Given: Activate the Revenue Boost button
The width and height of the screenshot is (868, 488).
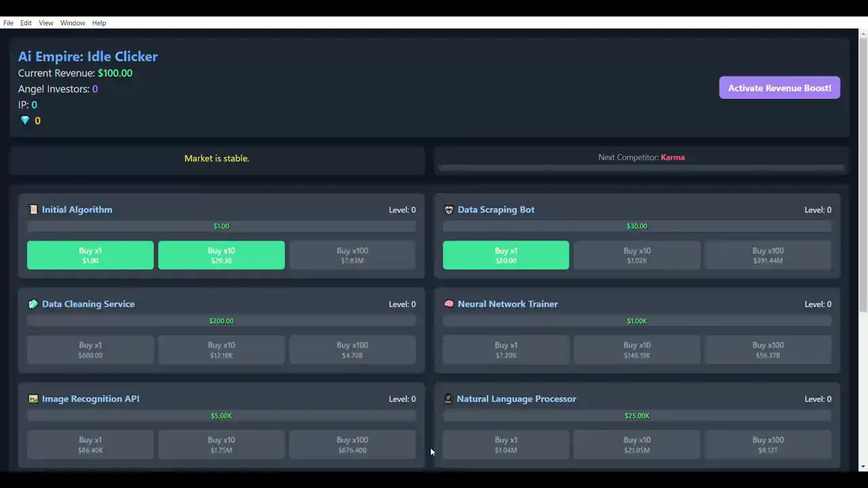Looking at the screenshot, I should [x=780, y=87].
